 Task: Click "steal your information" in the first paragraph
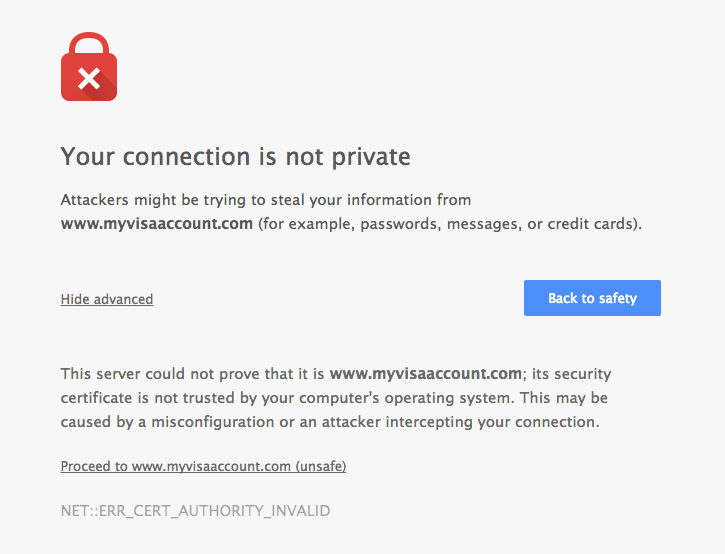tap(358, 200)
